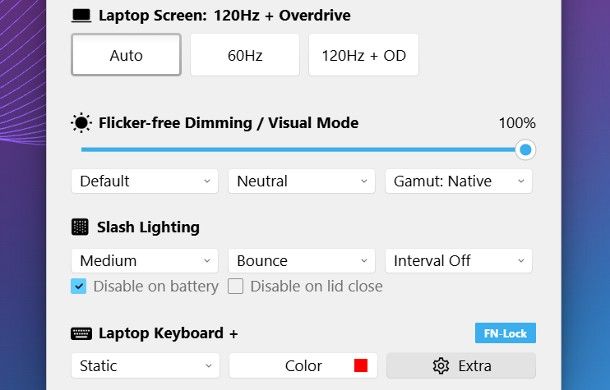The width and height of the screenshot is (610, 390).
Task: Select the Auto refresh rate button
Action: [126, 55]
